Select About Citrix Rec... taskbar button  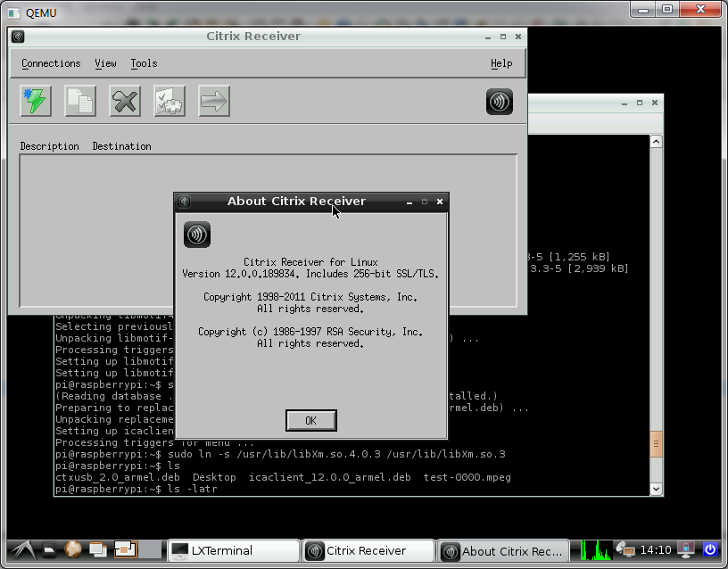click(x=503, y=551)
